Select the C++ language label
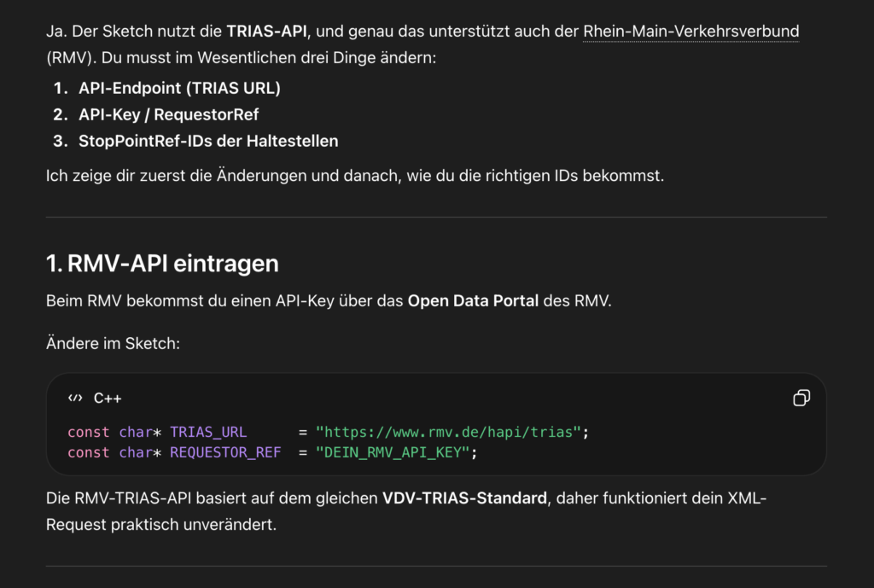Screen dimensions: 874x588 click(x=110, y=397)
